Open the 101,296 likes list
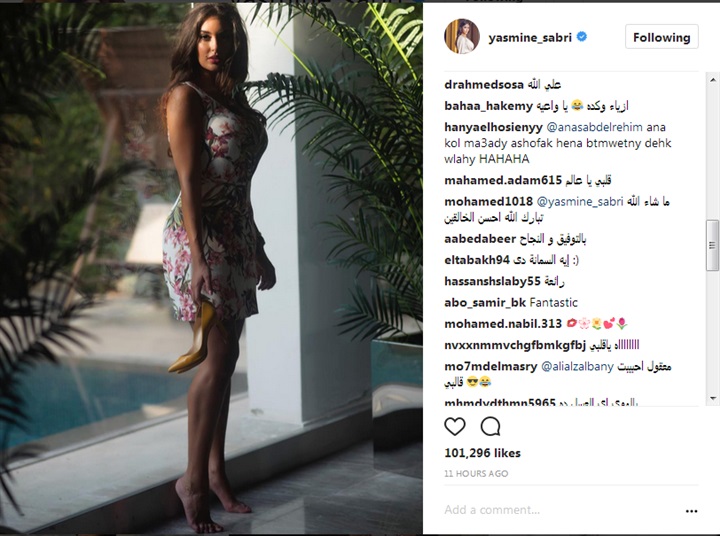The width and height of the screenshot is (720, 536). (482, 453)
